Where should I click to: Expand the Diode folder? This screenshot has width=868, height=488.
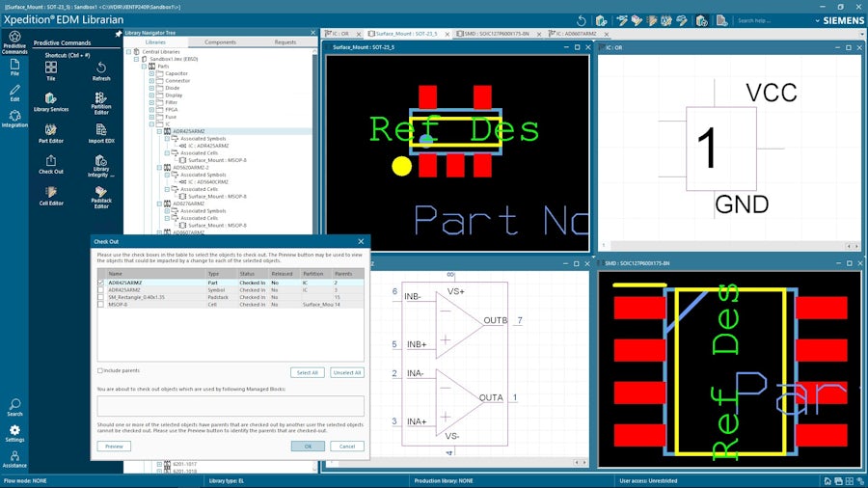click(151, 88)
